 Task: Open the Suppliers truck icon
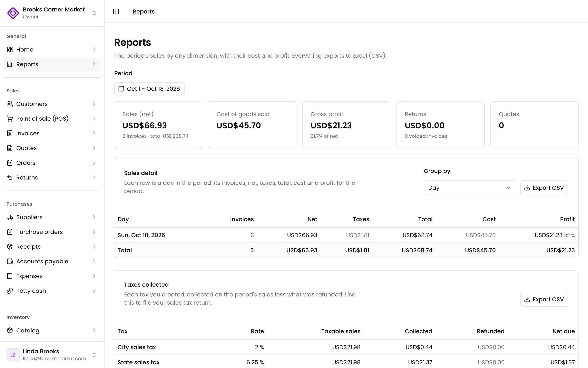coord(10,217)
